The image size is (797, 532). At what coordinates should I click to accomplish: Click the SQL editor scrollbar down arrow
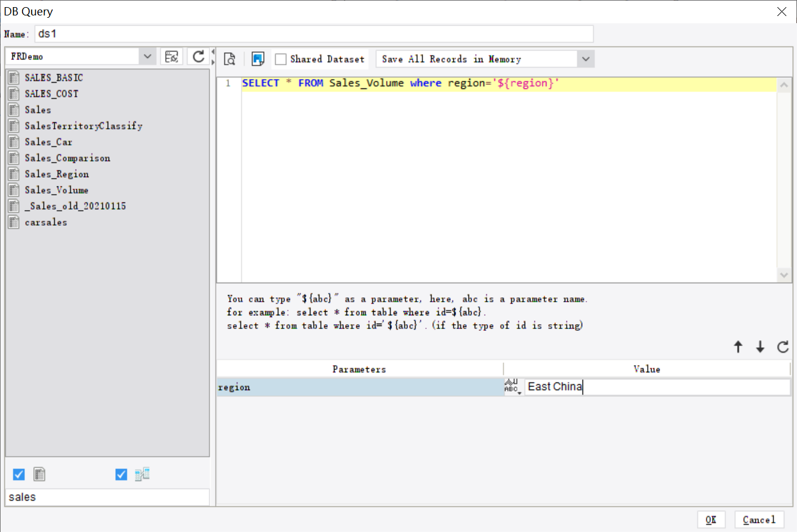(x=784, y=275)
